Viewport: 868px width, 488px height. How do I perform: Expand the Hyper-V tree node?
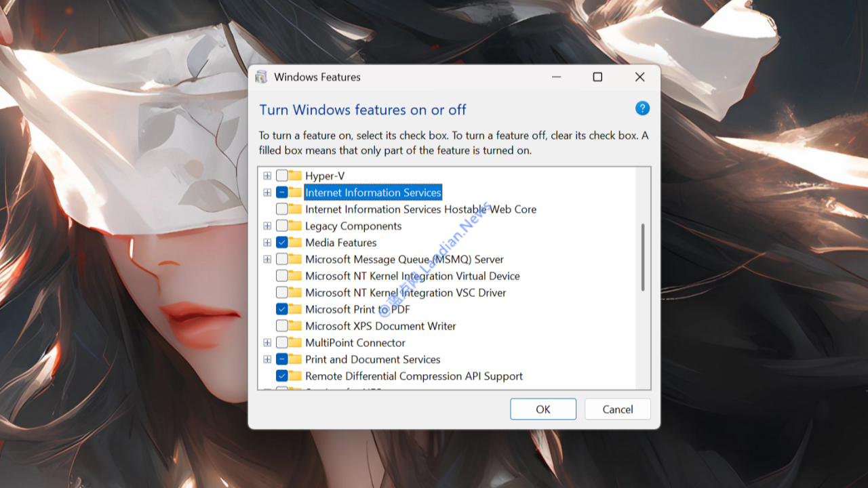(267, 176)
